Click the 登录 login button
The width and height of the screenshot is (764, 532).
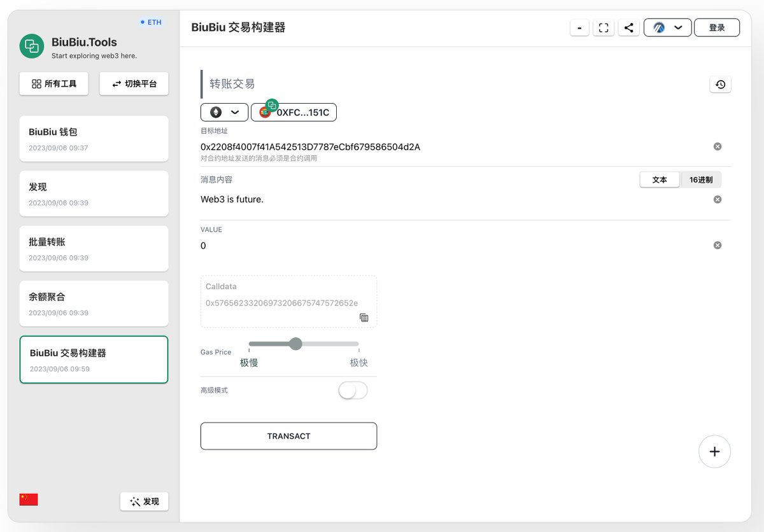(x=717, y=28)
